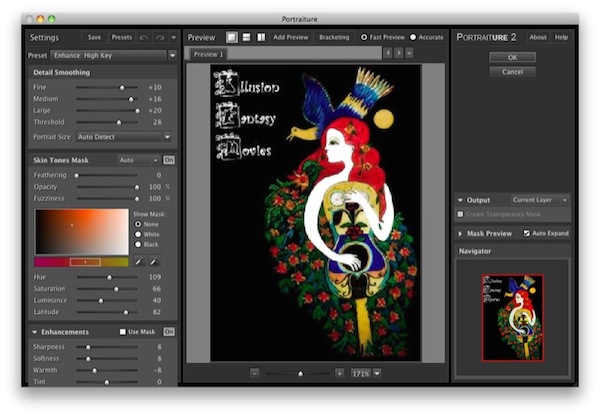Select vertical split preview layout icon
Screen dimensions: 600x416
click(261, 37)
